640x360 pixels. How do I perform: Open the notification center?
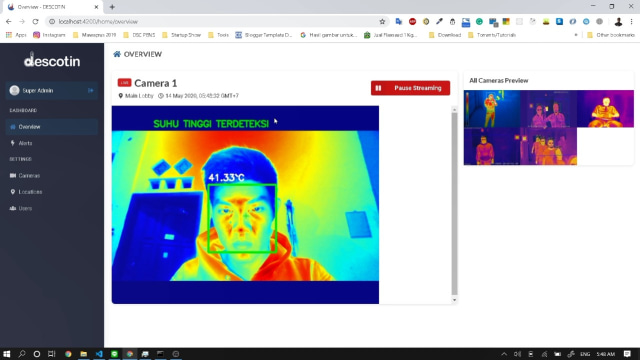tap(627, 354)
